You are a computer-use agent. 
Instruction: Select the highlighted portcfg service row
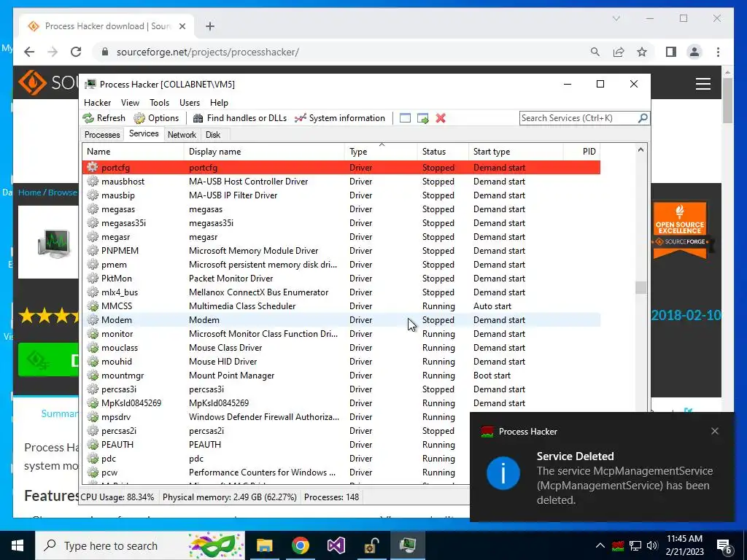click(x=341, y=168)
